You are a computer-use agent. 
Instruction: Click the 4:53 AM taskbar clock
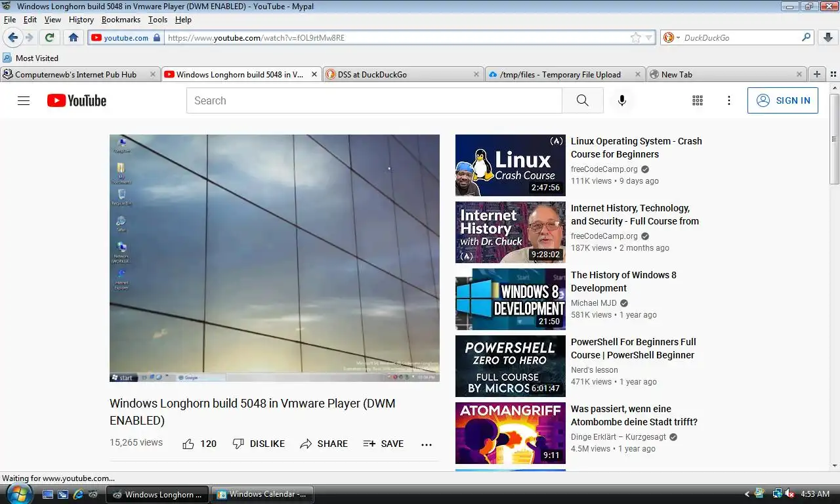pos(815,493)
